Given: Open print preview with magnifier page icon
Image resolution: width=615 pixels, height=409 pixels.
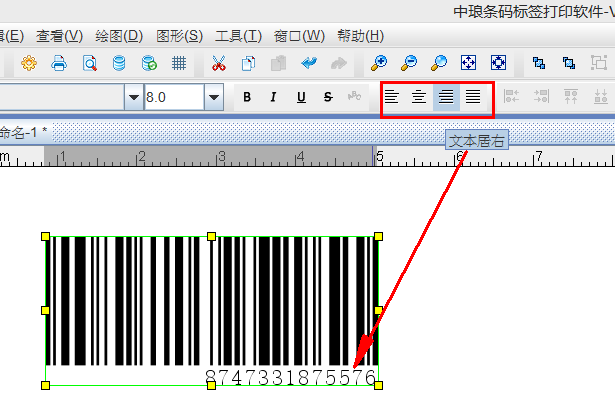Looking at the screenshot, I should click(x=89, y=63).
